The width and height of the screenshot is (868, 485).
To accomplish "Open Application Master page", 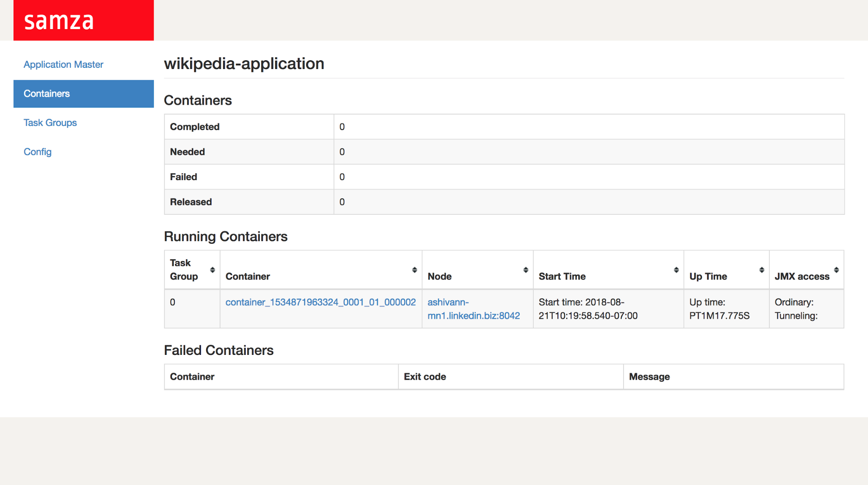I will (x=63, y=65).
